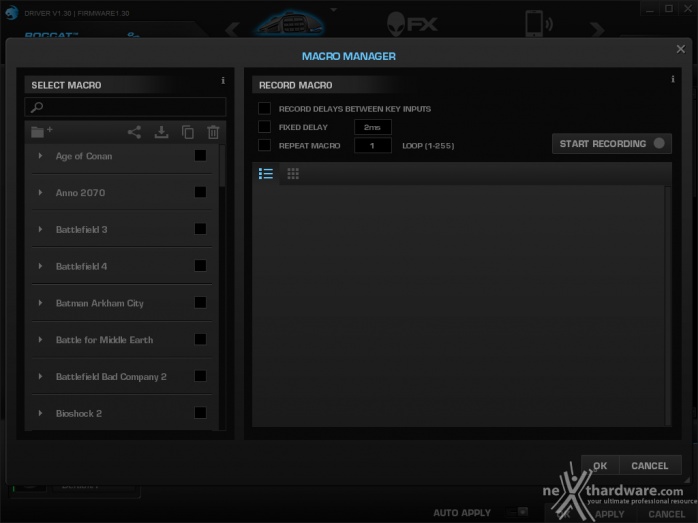
Task: Select the Anno 2070 label
Action: click(81, 193)
